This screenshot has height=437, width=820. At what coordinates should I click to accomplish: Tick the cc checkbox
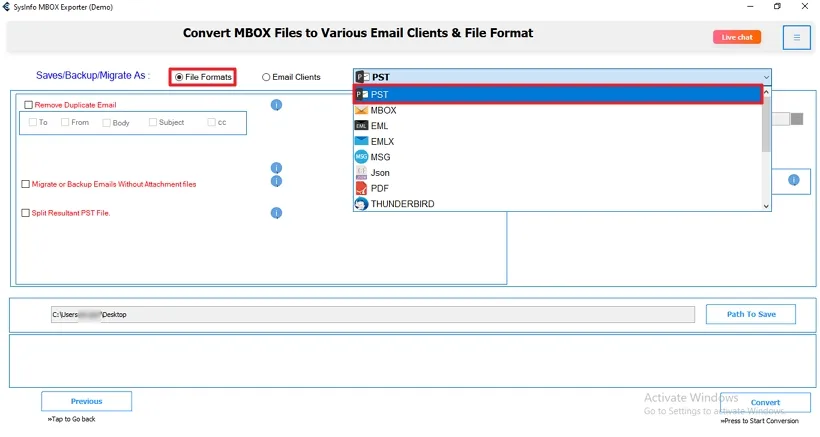click(x=211, y=122)
